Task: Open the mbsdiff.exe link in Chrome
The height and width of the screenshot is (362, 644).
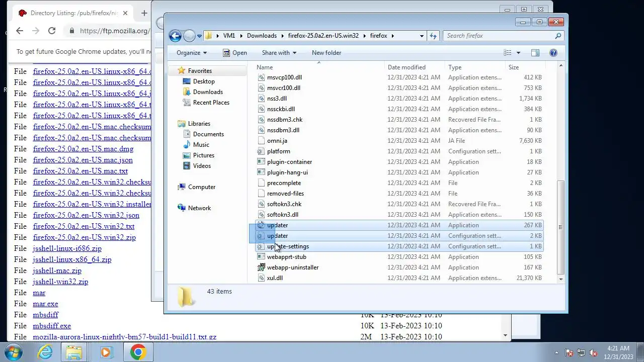Action: (52, 326)
